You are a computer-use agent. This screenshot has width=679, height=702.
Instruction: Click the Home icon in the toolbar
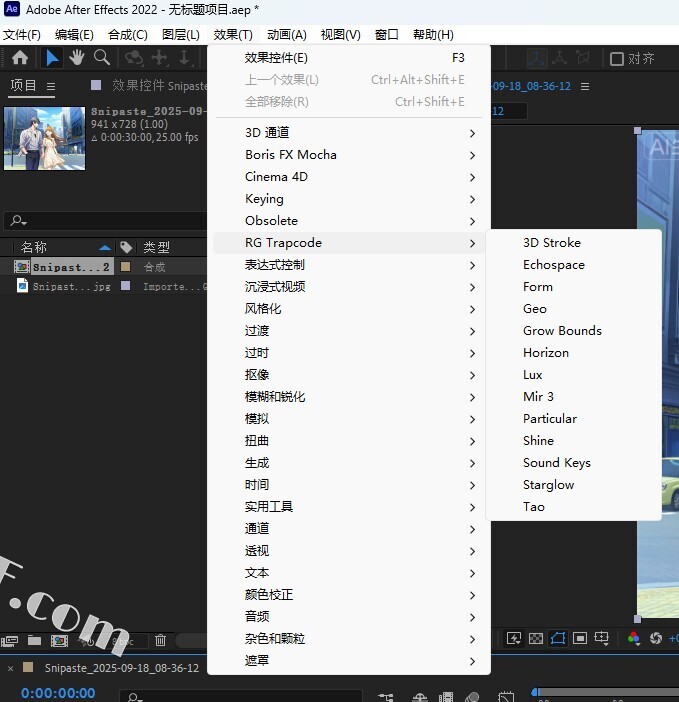(x=20, y=58)
